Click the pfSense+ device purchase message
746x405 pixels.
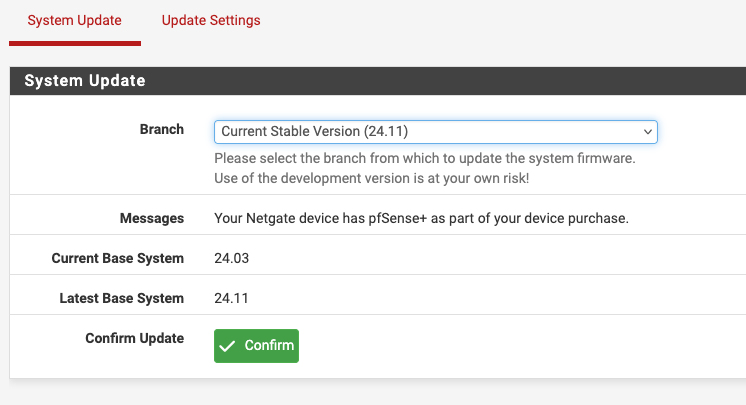[422, 218]
